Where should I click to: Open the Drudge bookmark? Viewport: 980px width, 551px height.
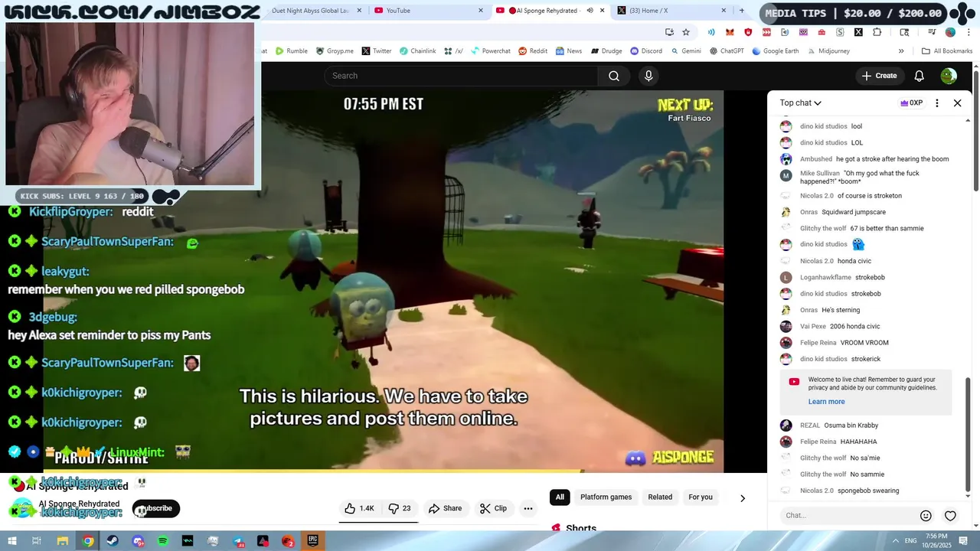click(606, 51)
